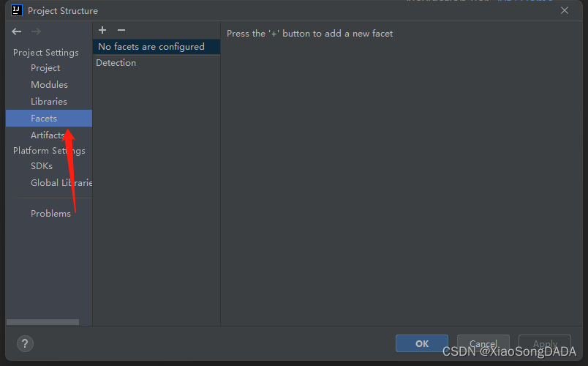Image resolution: width=588 pixels, height=366 pixels.
Task: Click the forward navigation arrow
Action: [36, 31]
